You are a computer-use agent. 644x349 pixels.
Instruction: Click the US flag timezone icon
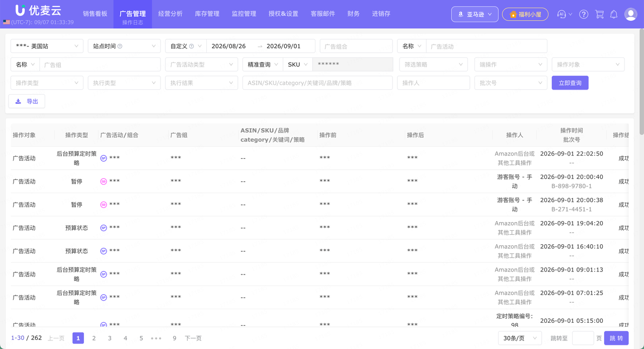point(6,22)
